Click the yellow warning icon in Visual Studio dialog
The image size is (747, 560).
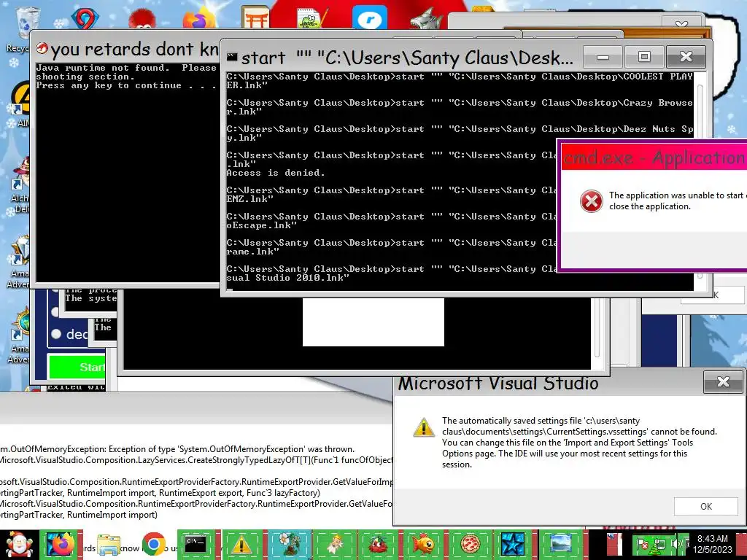click(424, 427)
